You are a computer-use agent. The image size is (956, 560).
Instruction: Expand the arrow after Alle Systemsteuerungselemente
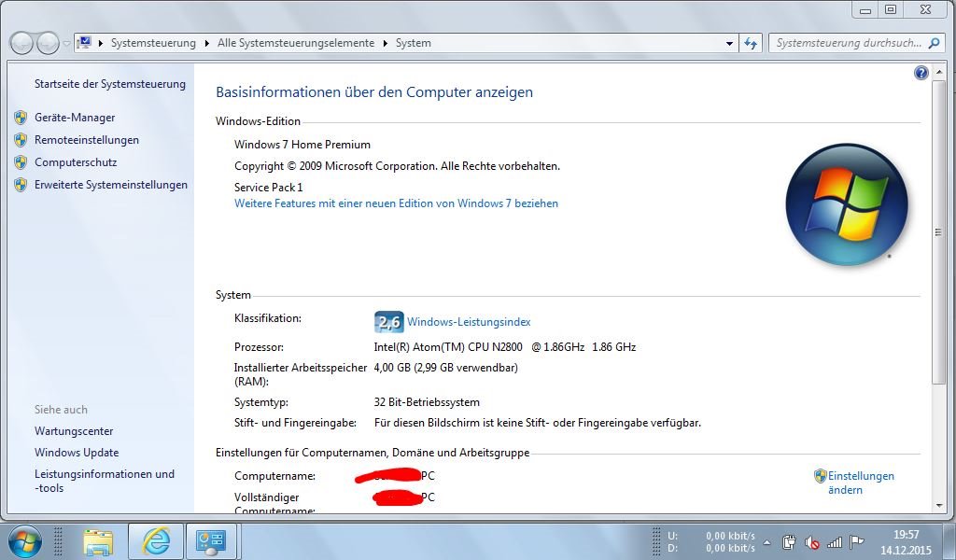pos(386,43)
